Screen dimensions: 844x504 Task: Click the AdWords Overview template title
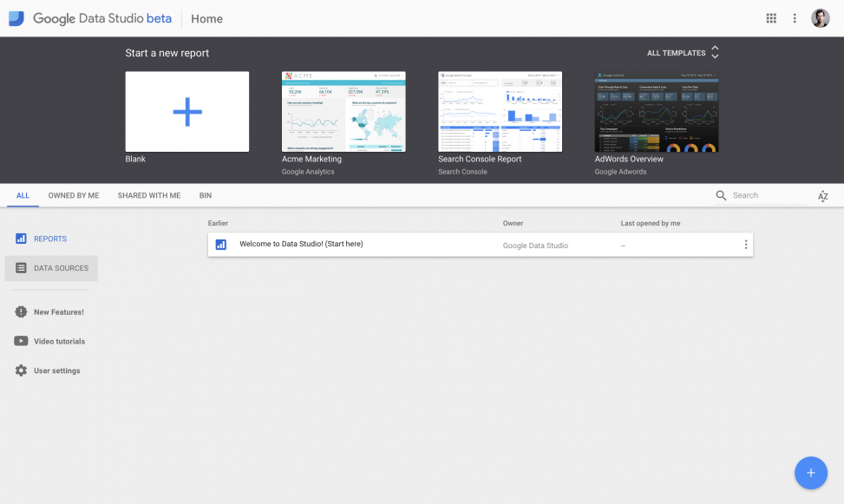[629, 159]
